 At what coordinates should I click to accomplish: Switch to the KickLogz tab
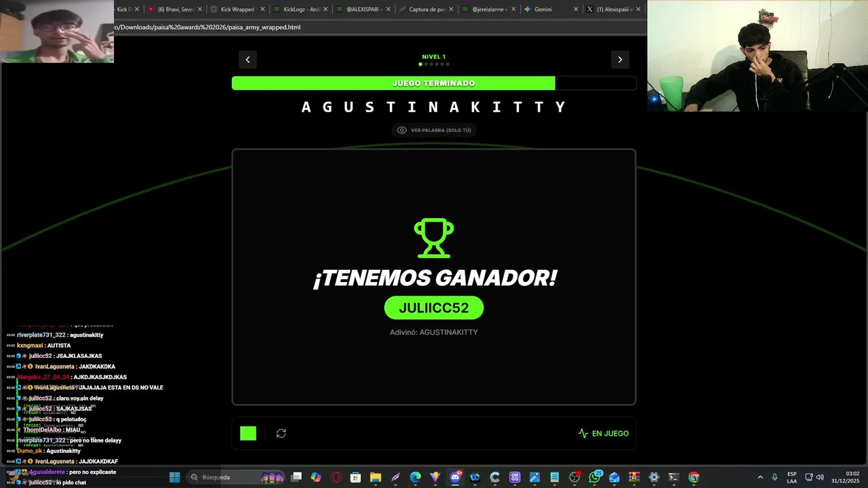300,9
